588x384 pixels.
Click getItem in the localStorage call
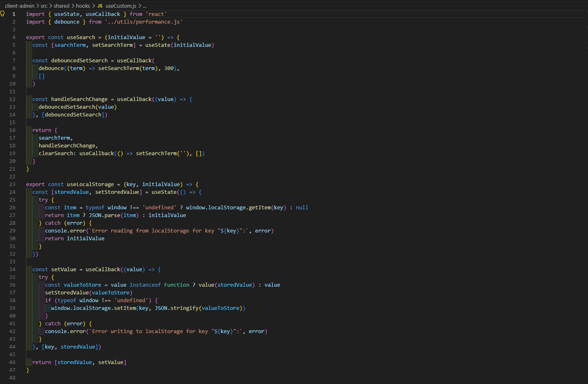260,207
